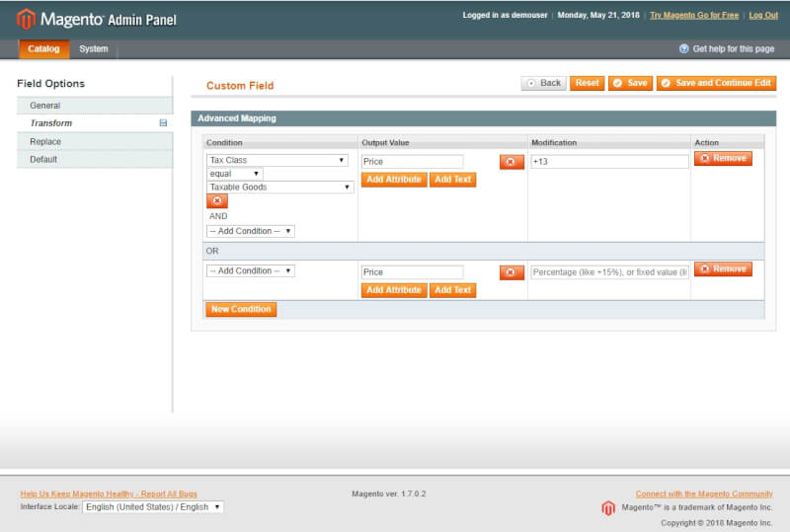Image resolution: width=790 pixels, height=532 pixels.
Task: Click the OR separator label
Action: (x=212, y=251)
